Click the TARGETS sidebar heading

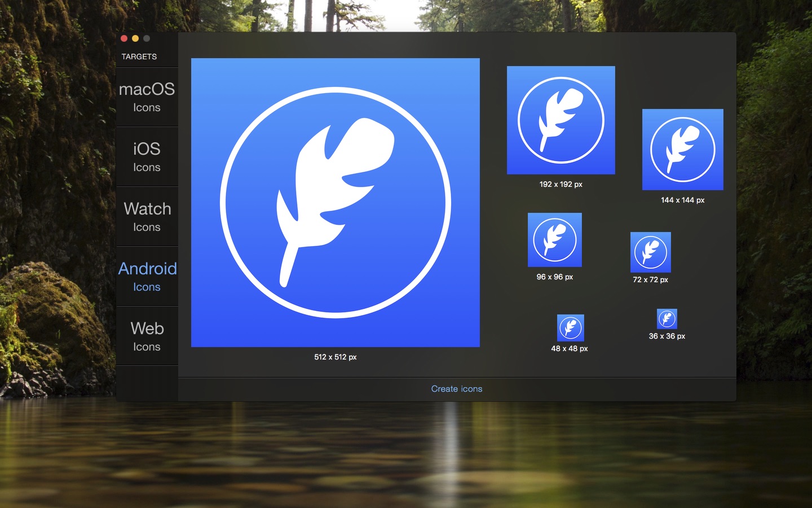click(139, 56)
